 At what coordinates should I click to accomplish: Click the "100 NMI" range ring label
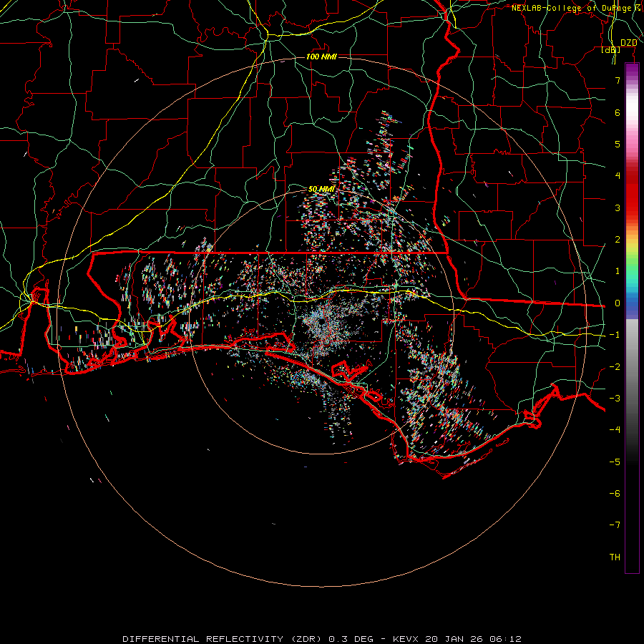click(321, 57)
